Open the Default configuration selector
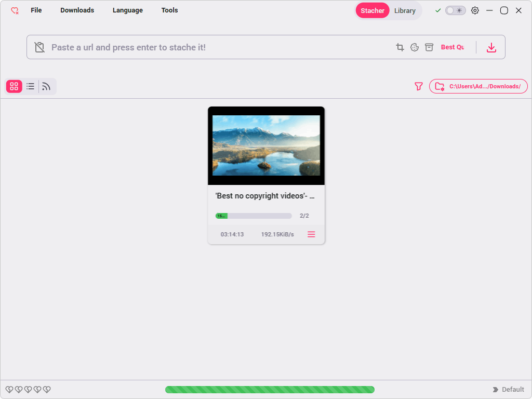532x399 pixels. click(508, 390)
